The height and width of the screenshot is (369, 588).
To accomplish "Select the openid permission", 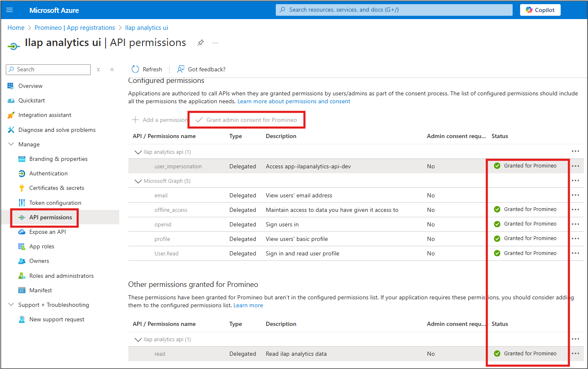I will (x=163, y=224).
